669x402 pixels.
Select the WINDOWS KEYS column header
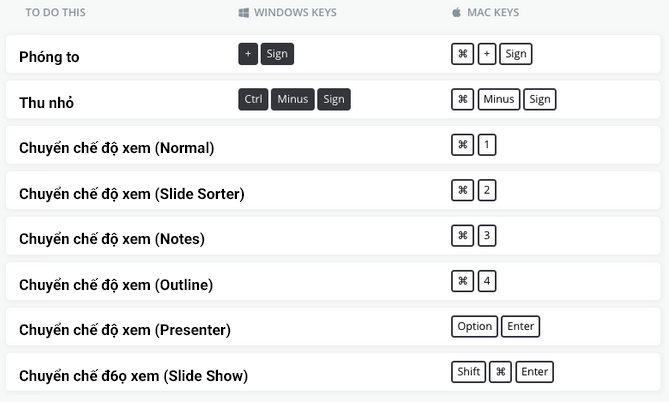[x=295, y=13]
